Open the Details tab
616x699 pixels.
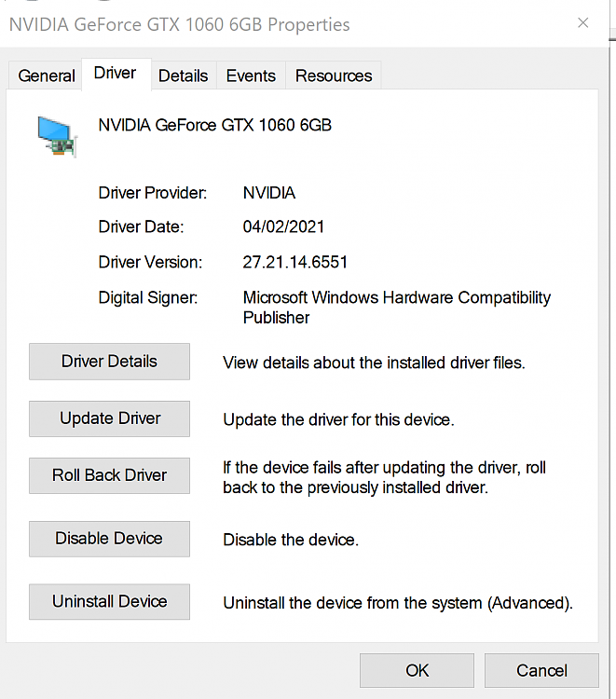point(184,75)
